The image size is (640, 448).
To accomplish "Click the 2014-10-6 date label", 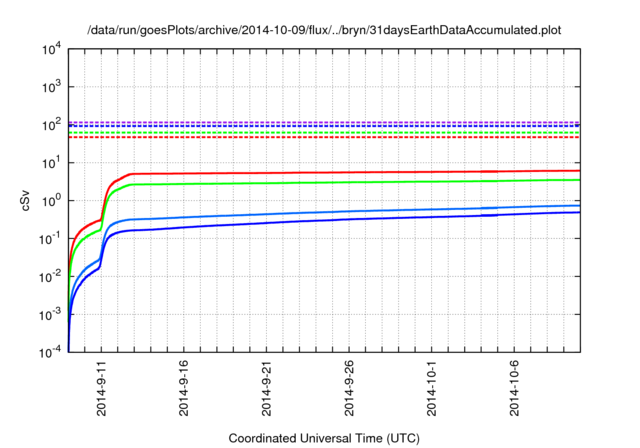I will pyautogui.click(x=514, y=388).
